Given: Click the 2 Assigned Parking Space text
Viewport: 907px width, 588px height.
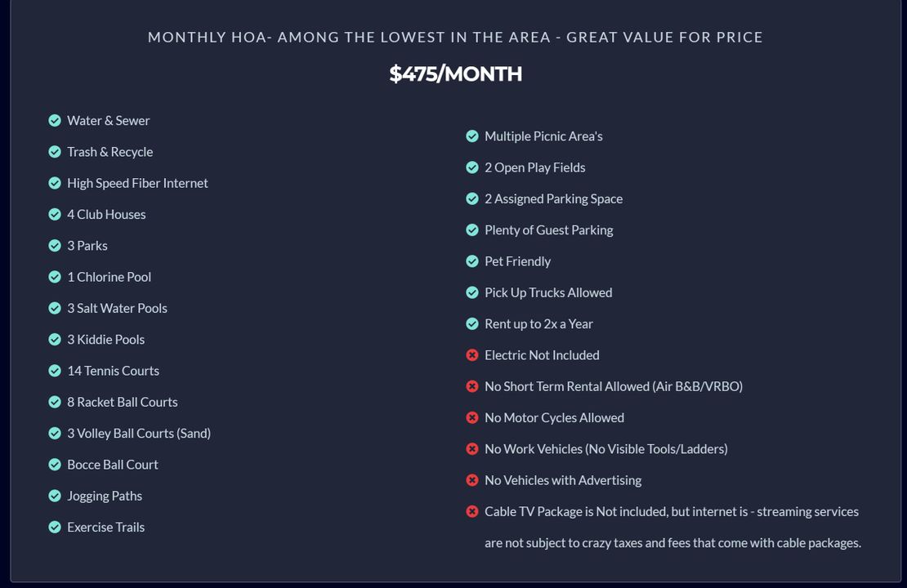Looking at the screenshot, I should tap(553, 198).
